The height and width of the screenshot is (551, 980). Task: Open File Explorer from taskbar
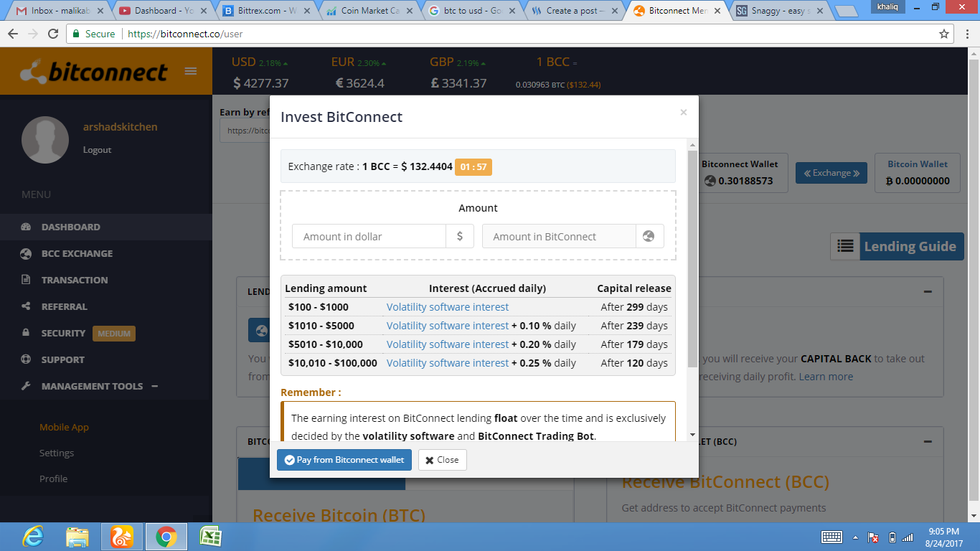(x=77, y=537)
